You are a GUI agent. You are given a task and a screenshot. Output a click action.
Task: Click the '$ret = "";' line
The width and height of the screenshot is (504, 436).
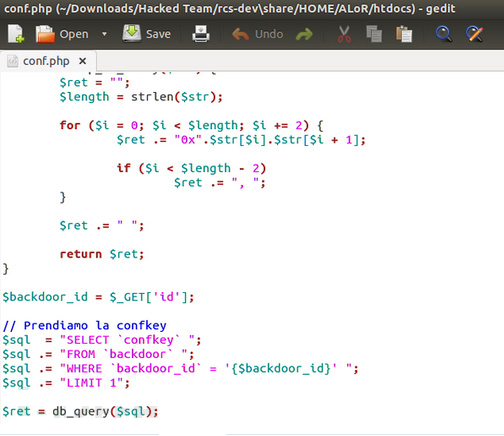pos(94,82)
